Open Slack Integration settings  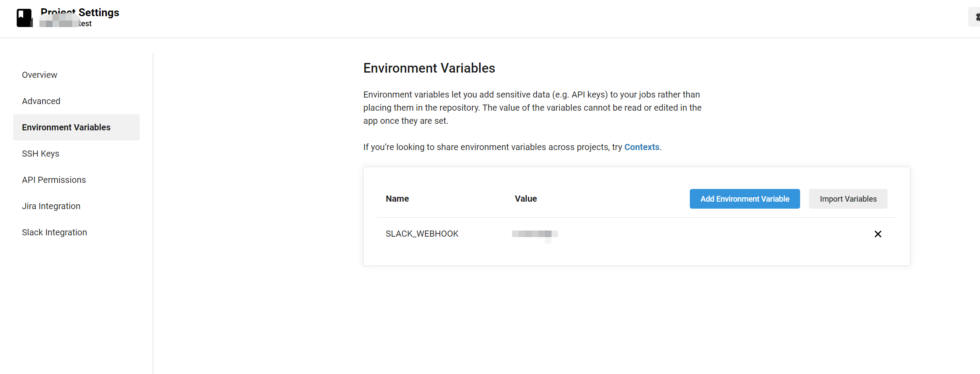(x=54, y=232)
